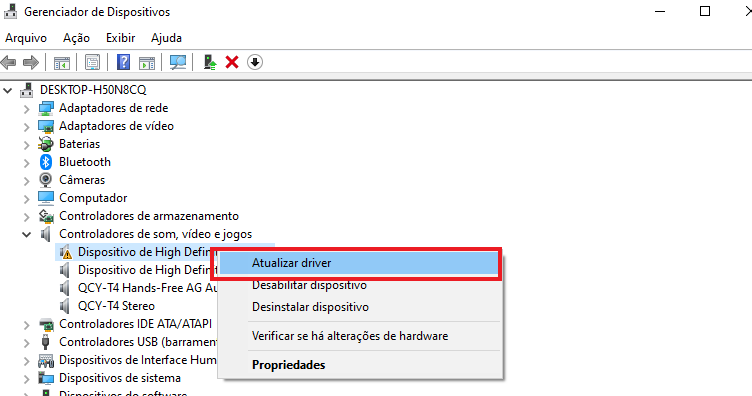This screenshot has height=396, width=752.
Task: Select the Dispositivos de sistema label
Action: click(x=120, y=378)
